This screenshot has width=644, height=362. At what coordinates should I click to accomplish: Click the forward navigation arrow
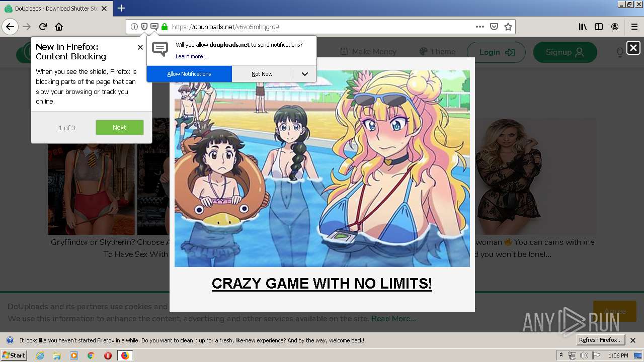coord(27,27)
